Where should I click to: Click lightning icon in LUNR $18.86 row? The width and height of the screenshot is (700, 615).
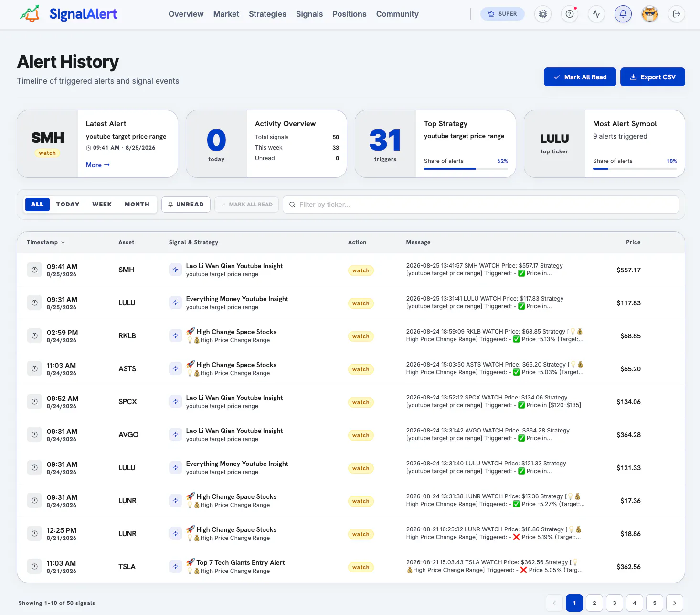(x=175, y=534)
